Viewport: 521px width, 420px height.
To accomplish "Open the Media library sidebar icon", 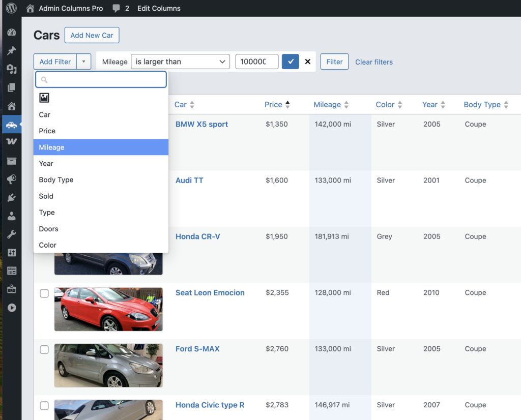I will pos(11,69).
